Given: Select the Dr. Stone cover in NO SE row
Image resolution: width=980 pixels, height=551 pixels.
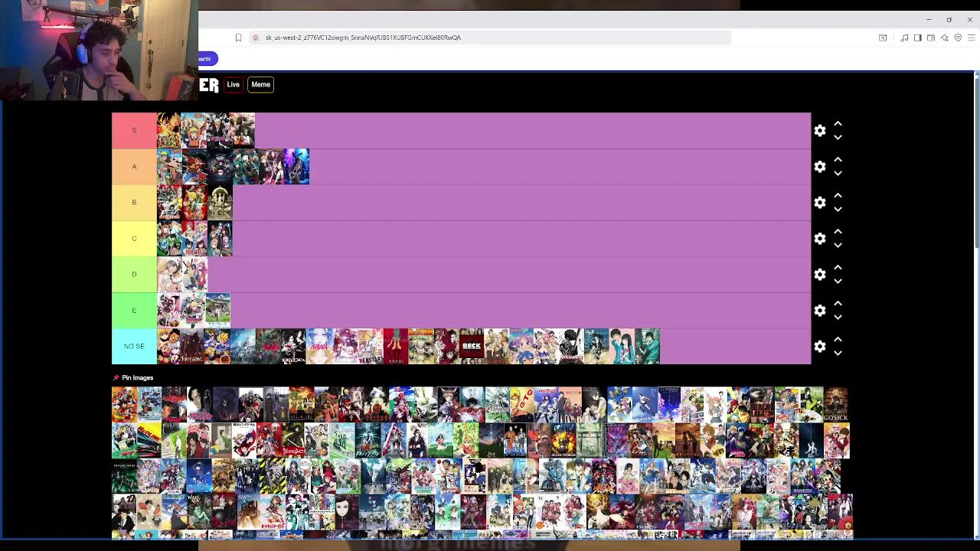Looking at the screenshot, I should point(420,347).
